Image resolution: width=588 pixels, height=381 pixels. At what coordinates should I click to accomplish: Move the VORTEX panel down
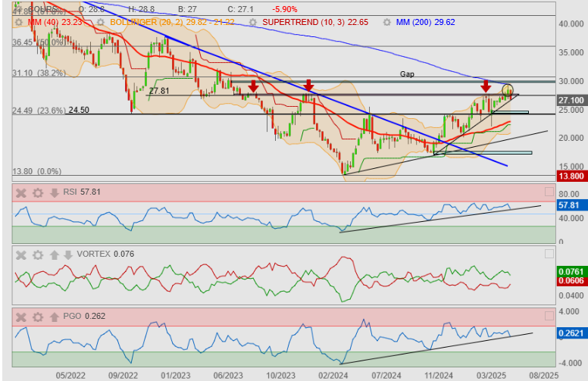point(68,255)
